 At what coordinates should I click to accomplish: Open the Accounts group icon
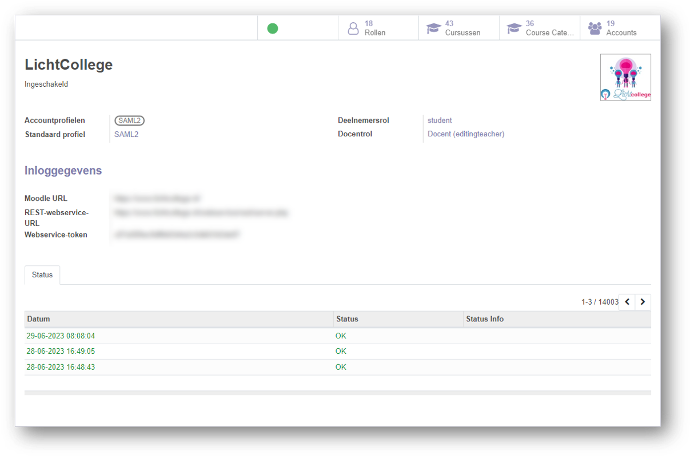tap(595, 28)
